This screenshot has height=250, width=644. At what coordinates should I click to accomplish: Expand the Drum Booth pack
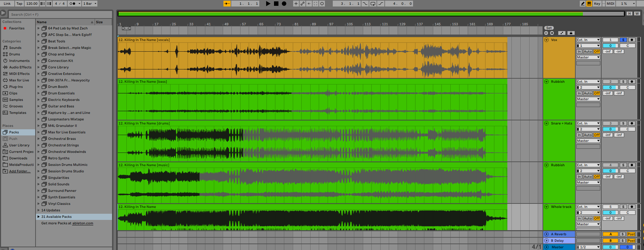(x=39, y=87)
